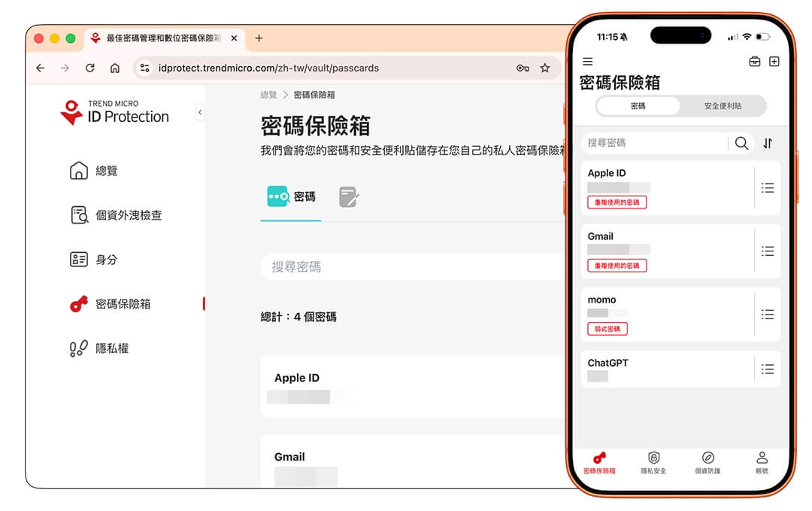Image resolution: width=812 pixels, height=511 pixels.
Task: Tap the magnifier icon to search passwords
Action: pyautogui.click(x=741, y=142)
